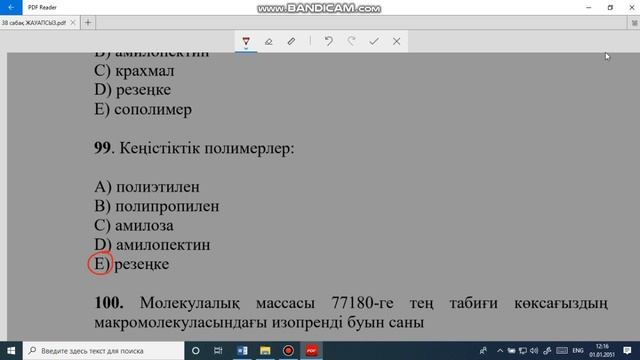Restore down the PDF Reader window
Viewport: 640px width, 360px height.
pos(610,7)
